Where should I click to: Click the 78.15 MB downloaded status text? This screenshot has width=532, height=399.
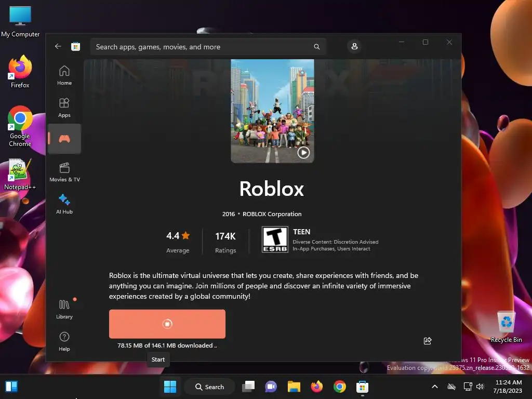click(x=167, y=345)
